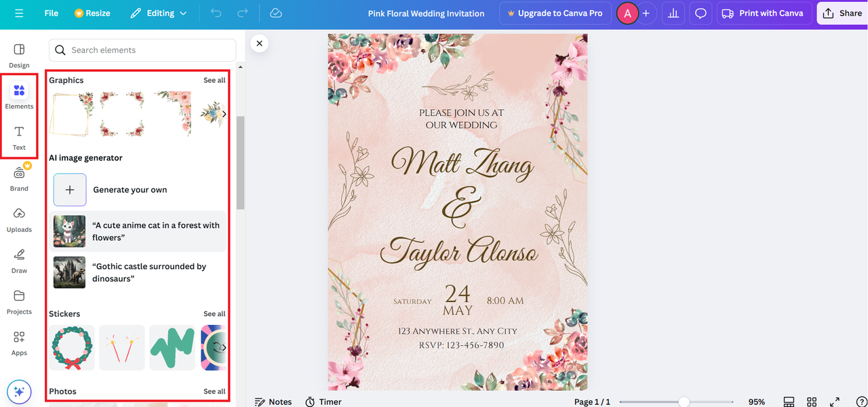Open the Editing mode dropdown
This screenshot has width=868, height=407.
coord(158,13)
